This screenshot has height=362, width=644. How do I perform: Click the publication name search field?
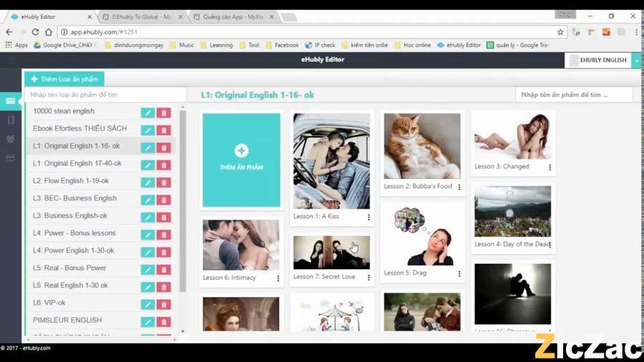(573, 94)
